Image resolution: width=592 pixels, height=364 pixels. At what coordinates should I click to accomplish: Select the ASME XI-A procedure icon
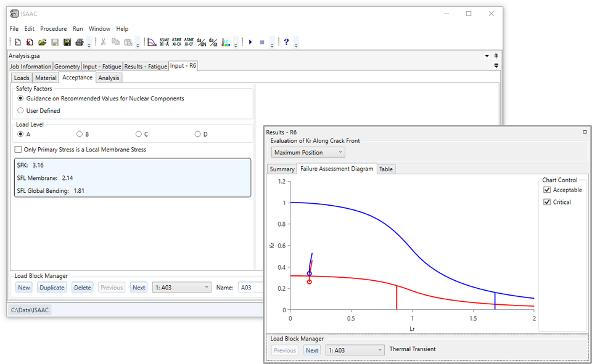[164, 42]
